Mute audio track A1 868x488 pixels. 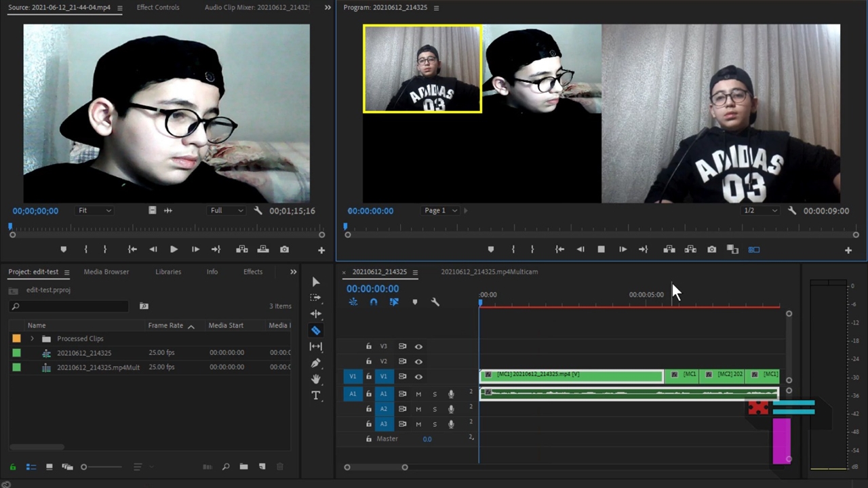[418, 394]
